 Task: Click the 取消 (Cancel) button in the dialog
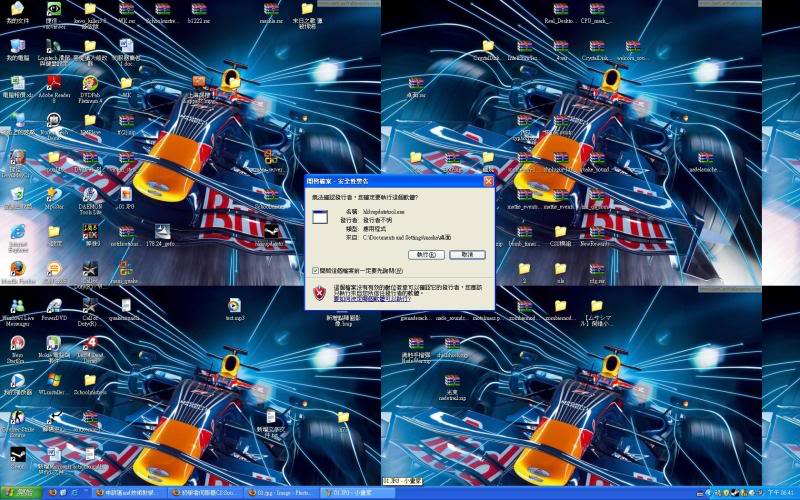pos(467,255)
